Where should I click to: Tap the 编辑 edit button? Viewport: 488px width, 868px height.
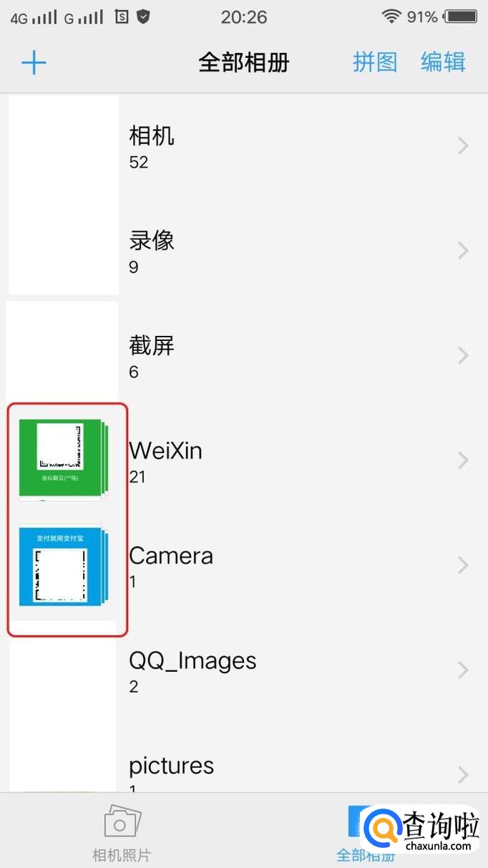pos(443,62)
